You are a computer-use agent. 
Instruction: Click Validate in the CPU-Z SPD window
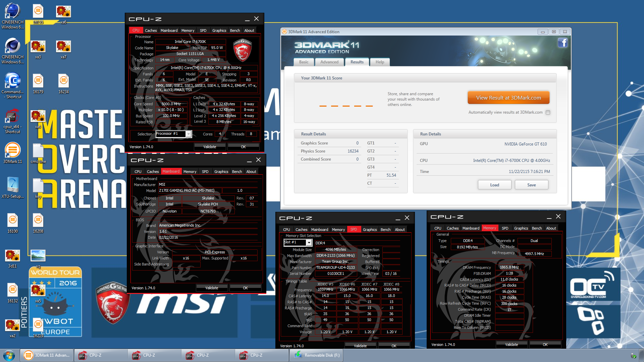360,346
